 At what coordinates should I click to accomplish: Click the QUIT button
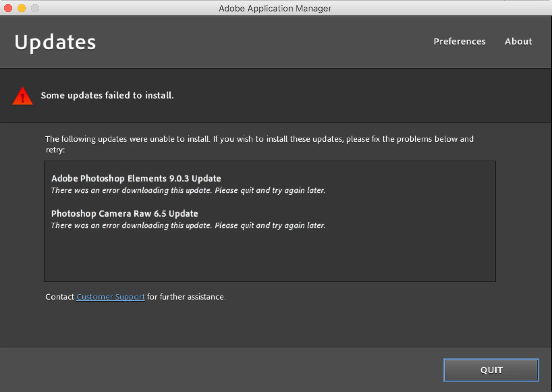[x=491, y=370]
